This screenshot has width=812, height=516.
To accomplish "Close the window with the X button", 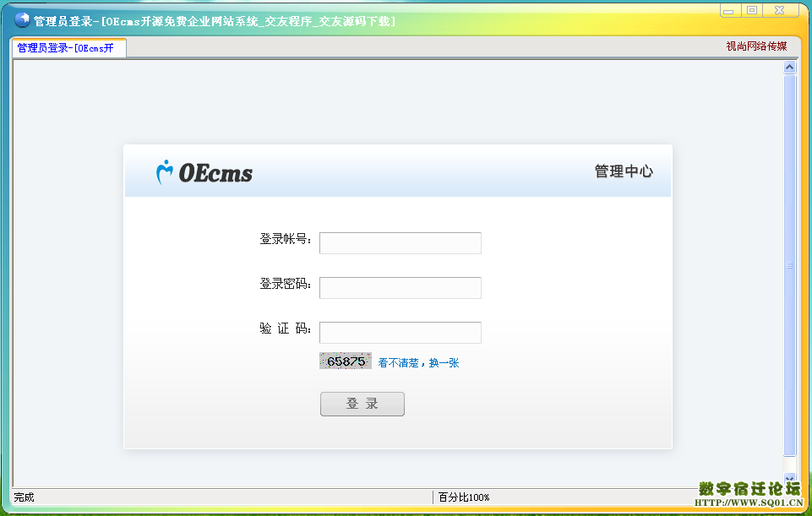I will pyautogui.click(x=780, y=10).
